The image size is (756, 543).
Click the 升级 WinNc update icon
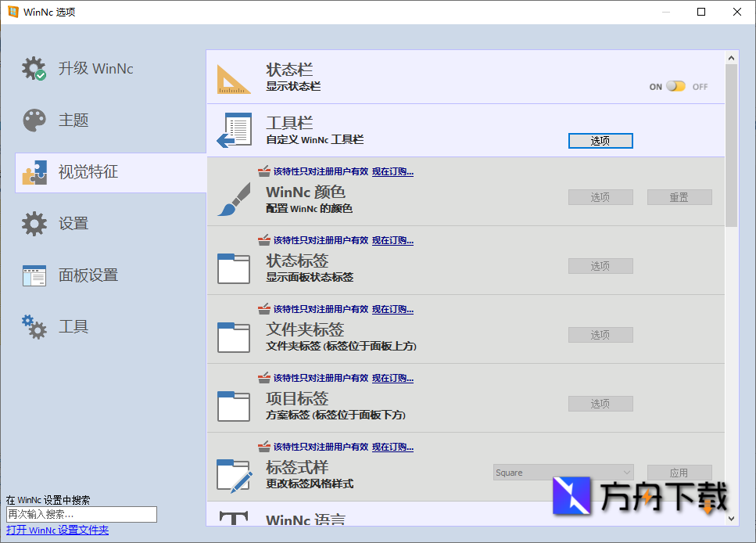click(34, 68)
